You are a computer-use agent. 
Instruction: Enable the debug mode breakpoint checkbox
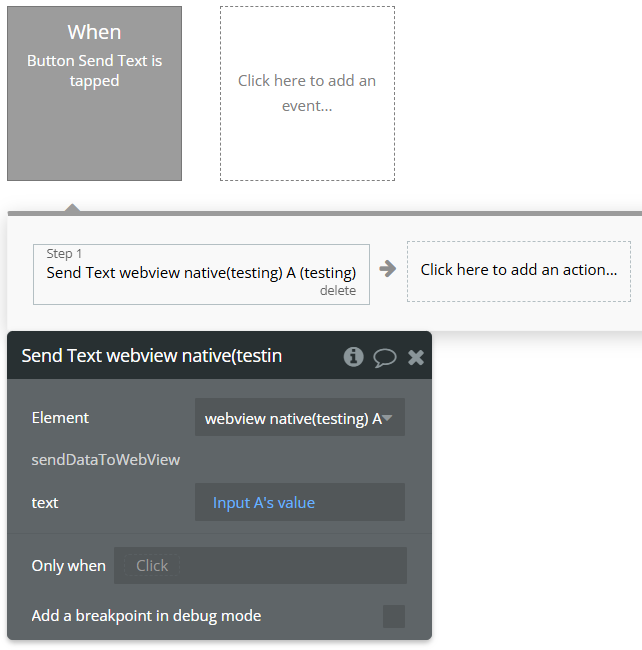coord(394,616)
